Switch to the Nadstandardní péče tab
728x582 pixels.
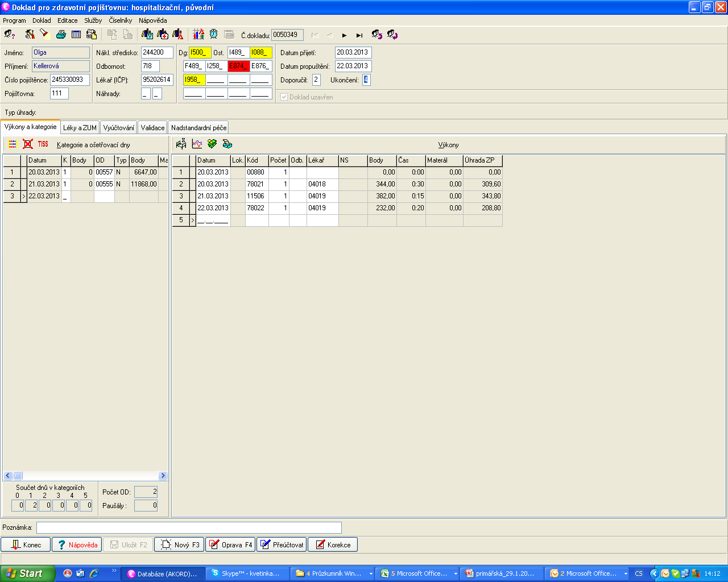198,128
